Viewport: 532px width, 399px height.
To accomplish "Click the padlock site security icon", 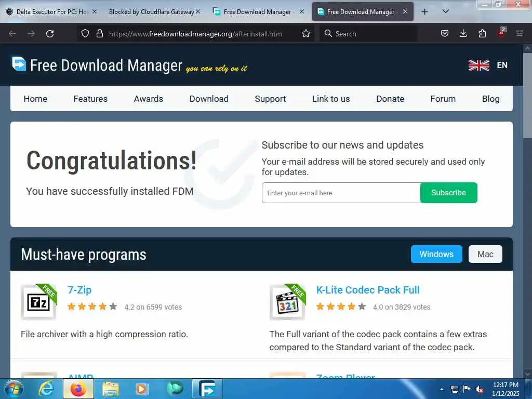I will coord(99,33).
